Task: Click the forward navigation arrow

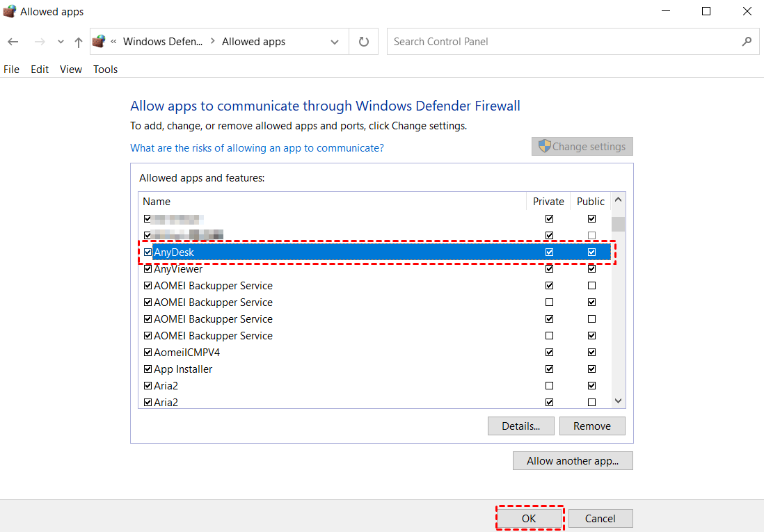Action: tap(40, 42)
